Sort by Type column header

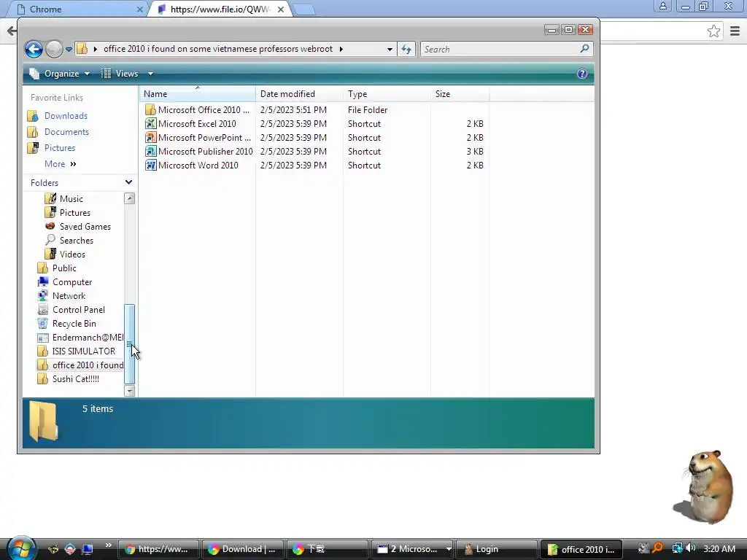[x=387, y=94]
